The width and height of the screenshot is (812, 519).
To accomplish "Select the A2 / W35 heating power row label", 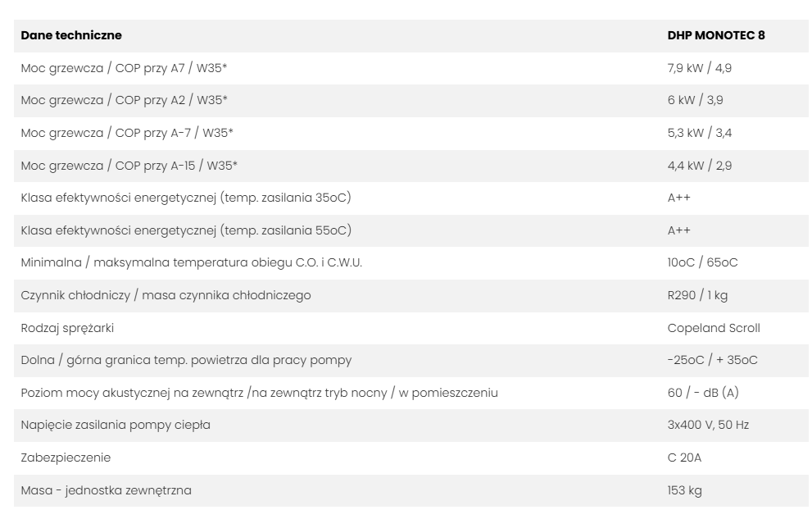I will 124,101.
